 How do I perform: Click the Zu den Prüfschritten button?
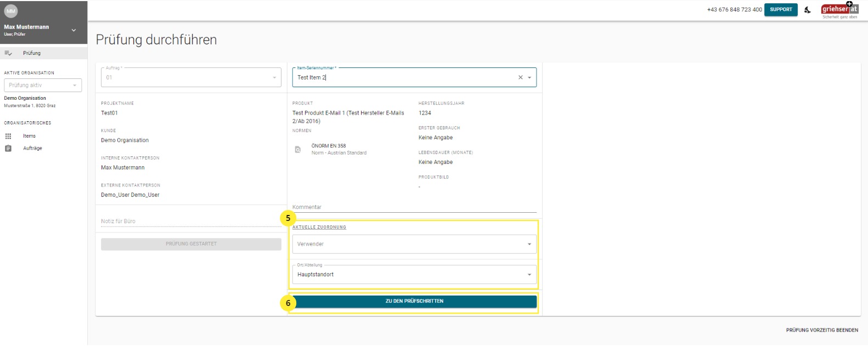pos(414,301)
